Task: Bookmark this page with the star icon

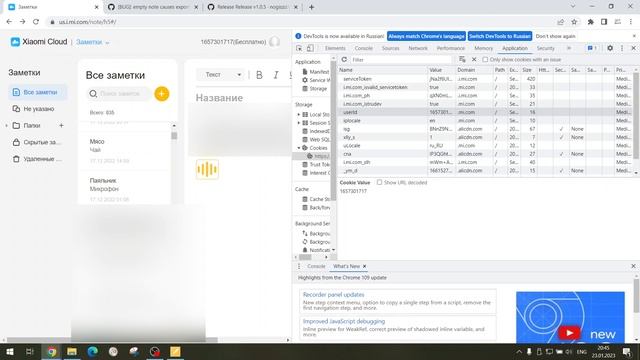Action: [x=574, y=22]
